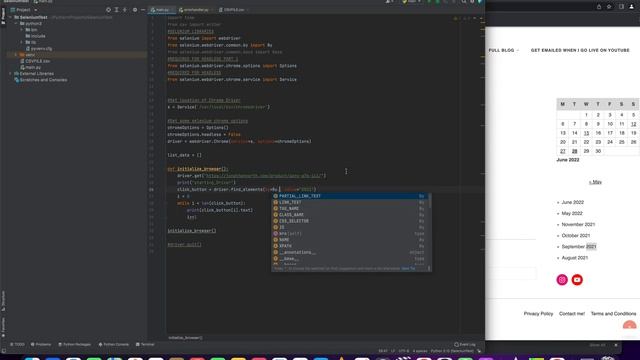Hide the Project panel with minus icon
Viewport: 640px width, 360px height.
[143, 10]
